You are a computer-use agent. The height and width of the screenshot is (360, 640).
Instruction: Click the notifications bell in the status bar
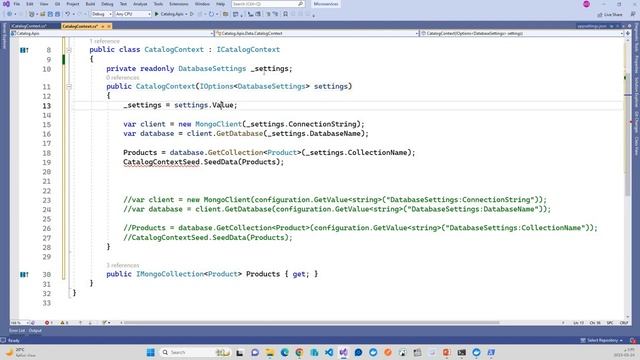tap(633, 340)
